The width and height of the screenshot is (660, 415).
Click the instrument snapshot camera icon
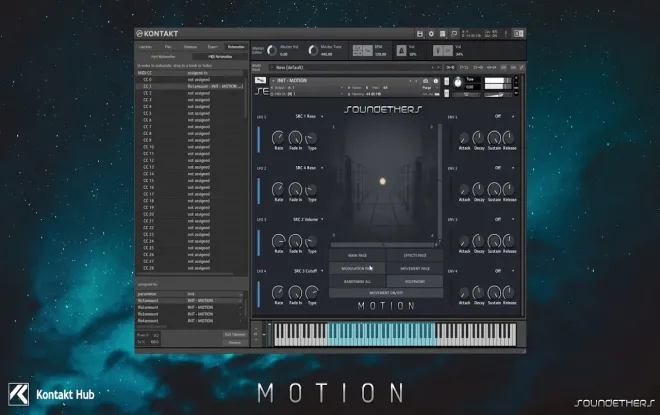coord(426,81)
